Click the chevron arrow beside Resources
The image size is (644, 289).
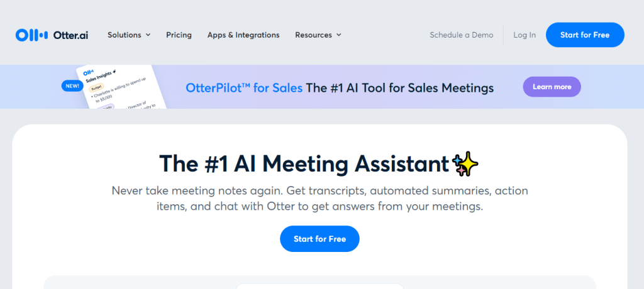[339, 35]
